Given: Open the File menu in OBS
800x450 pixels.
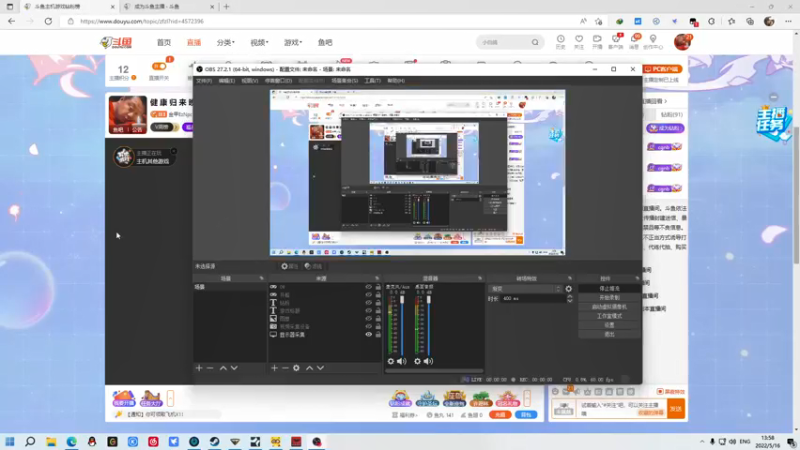Looking at the screenshot, I should pos(204,81).
